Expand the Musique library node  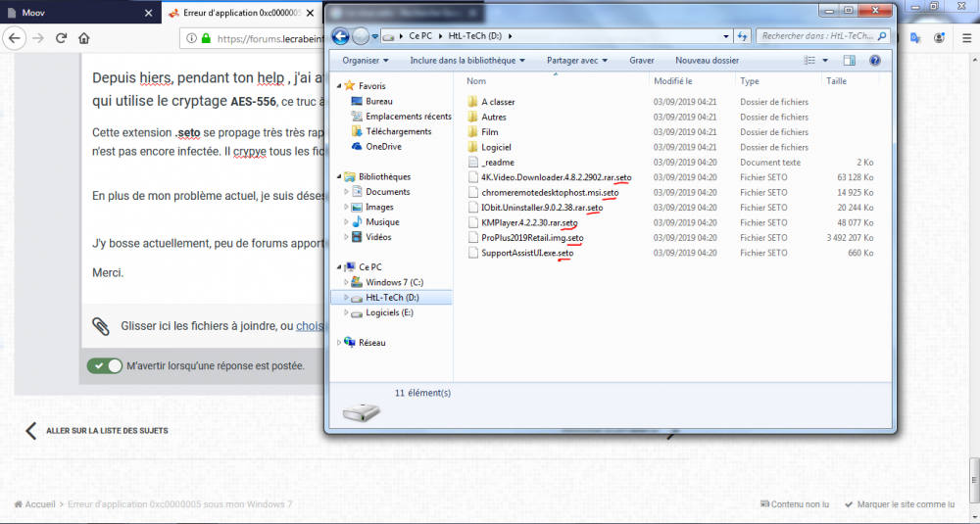click(x=347, y=221)
